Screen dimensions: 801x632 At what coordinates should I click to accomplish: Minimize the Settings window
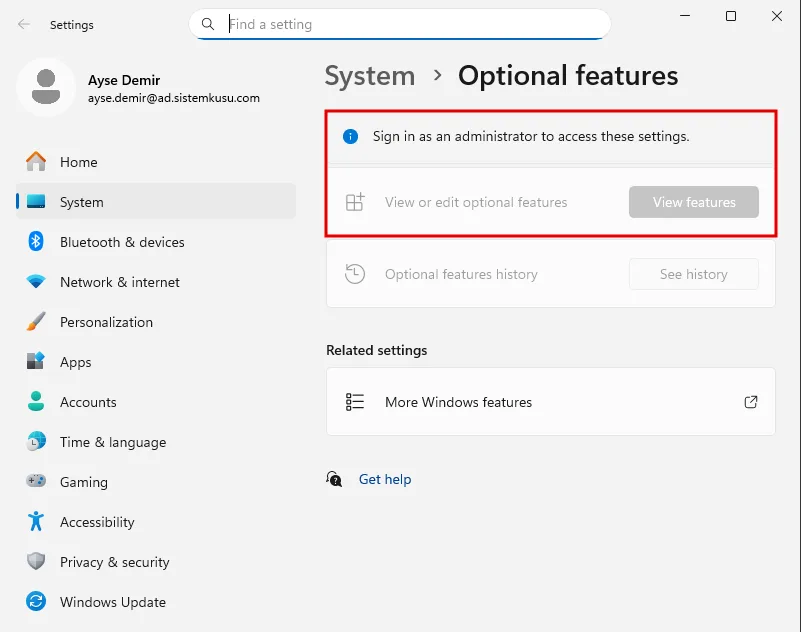tap(685, 16)
